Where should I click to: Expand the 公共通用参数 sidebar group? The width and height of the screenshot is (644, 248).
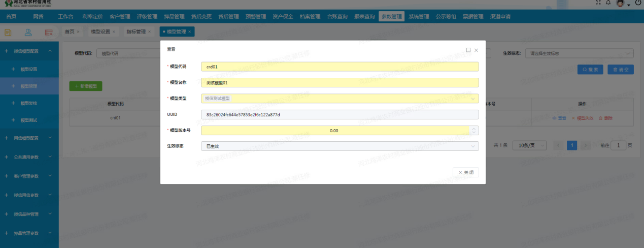(50, 157)
